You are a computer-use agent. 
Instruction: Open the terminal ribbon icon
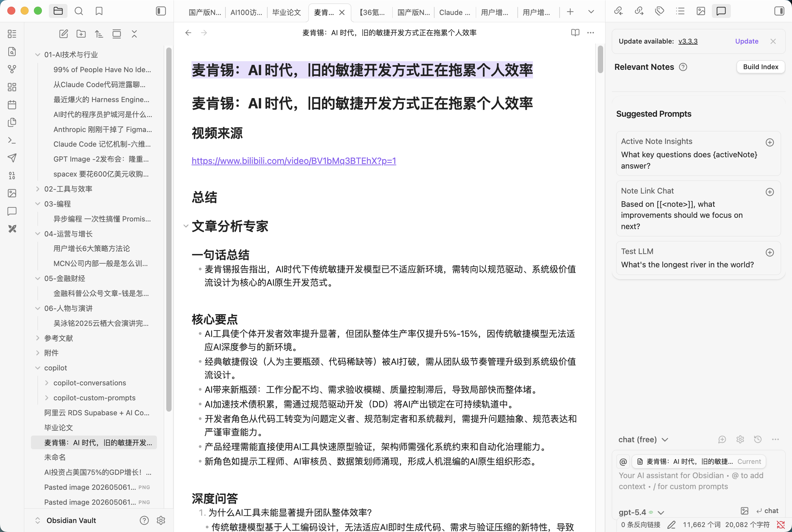pyautogui.click(x=12, y=140)
